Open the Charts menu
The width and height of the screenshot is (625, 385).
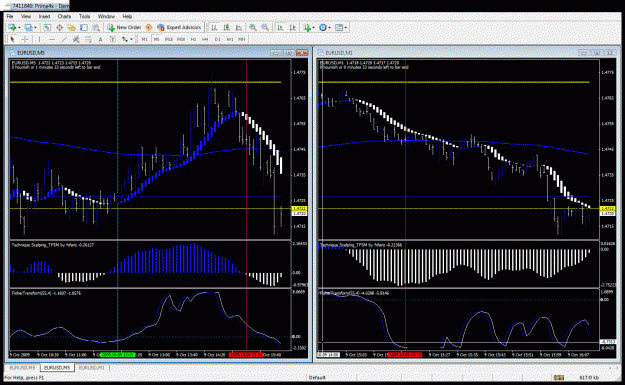point(64,16)
